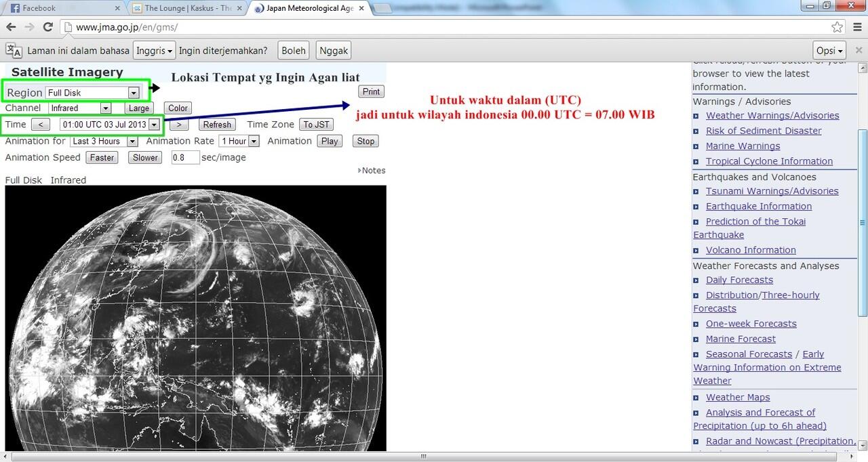868x462 pixels.
Task: Open the Animation for Last 3 Hours dropdown
Action: click(x=104, y=141)
